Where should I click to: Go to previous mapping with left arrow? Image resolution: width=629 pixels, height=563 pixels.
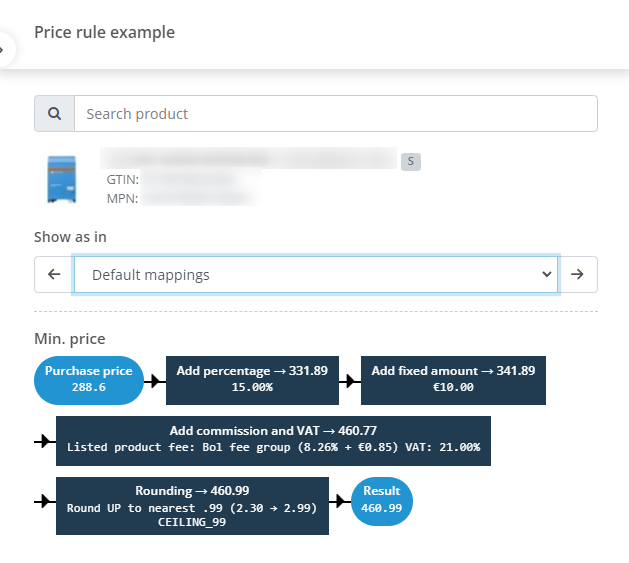coord(54,274)
